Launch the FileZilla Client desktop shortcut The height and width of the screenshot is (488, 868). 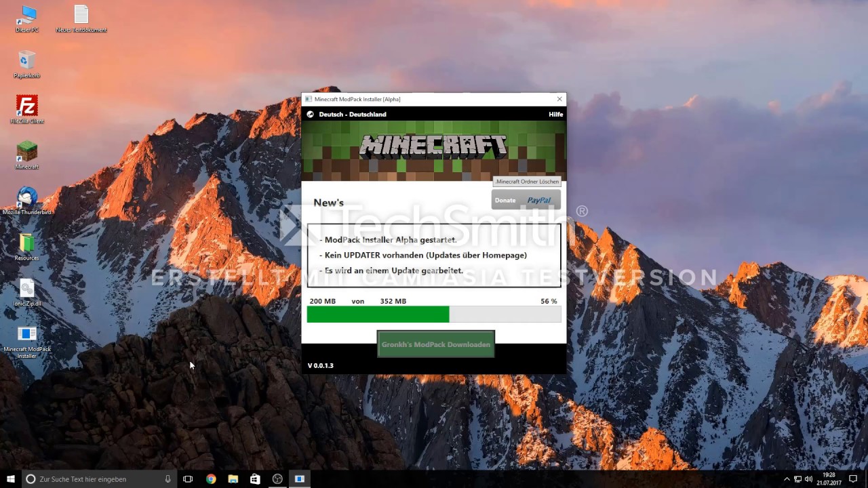(27, 109)
